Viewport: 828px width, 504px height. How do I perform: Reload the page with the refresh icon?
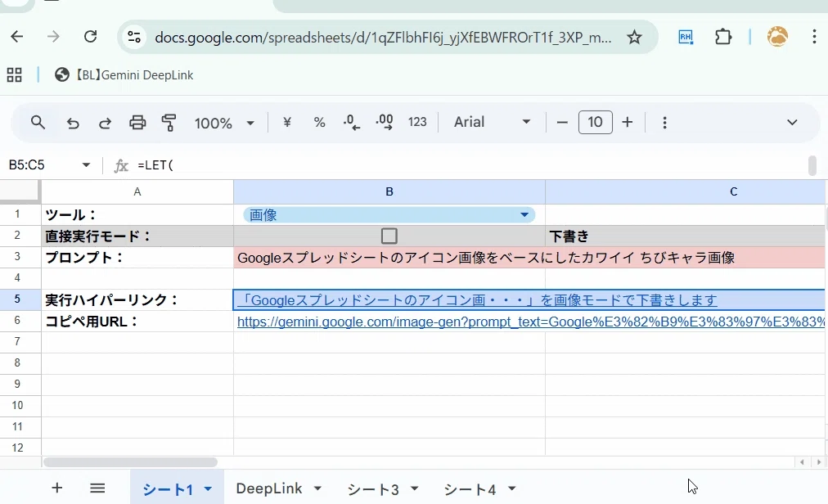pyautogui.click(x=90, y=37)
